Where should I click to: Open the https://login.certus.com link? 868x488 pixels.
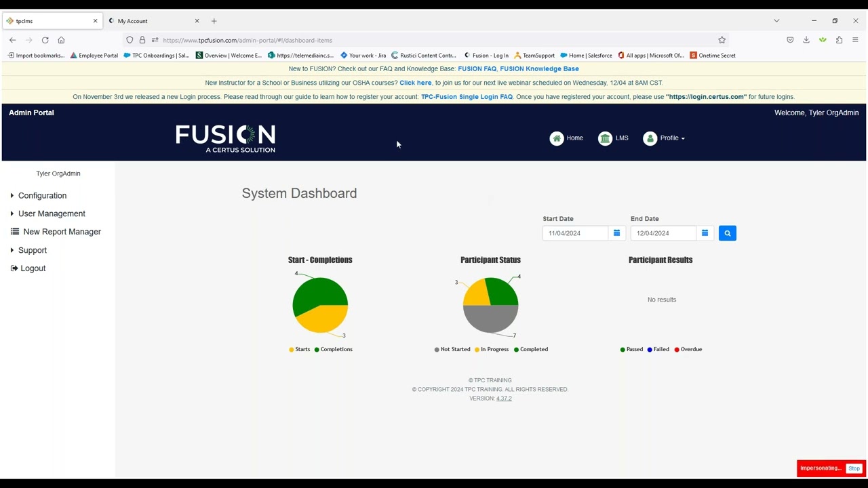pyautogui.click(x=706, y=97)
